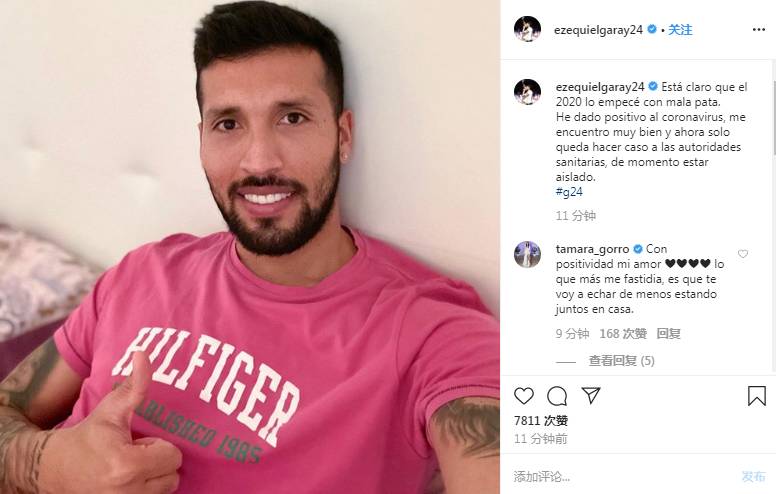Reply to the comment using 回复
This screenshot has width=776, height=494.
tap(669, 334)
